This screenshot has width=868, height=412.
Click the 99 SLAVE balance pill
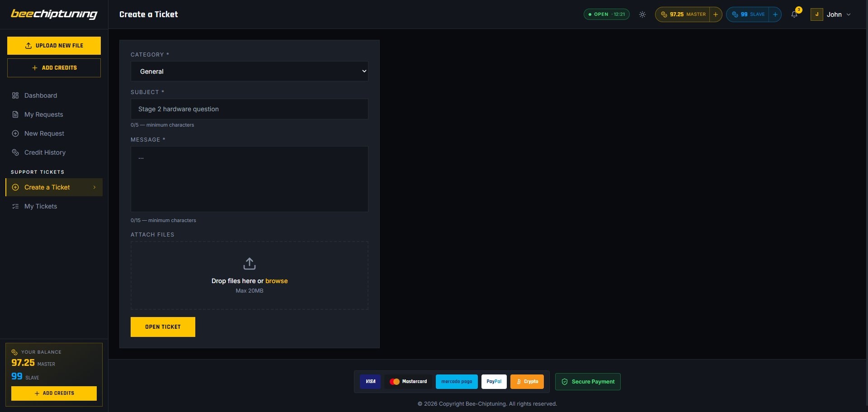pos(748,14)
